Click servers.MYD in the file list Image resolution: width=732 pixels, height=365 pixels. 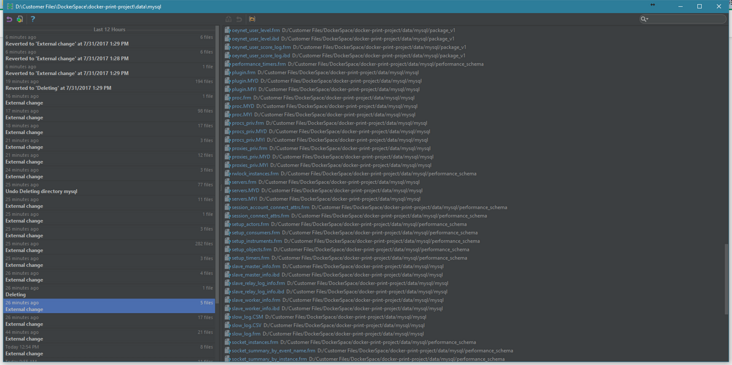tap(246, 190)
